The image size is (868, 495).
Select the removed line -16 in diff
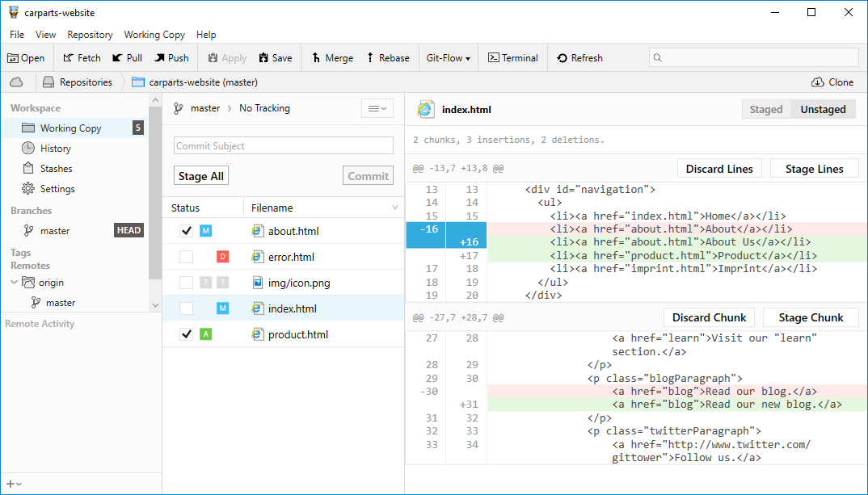pos(637,229)
